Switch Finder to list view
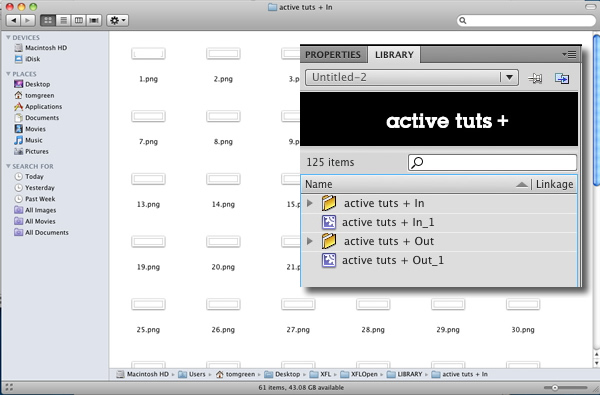Image resolution: width=600 pixels, height=395 pixels. click(64, 20)
